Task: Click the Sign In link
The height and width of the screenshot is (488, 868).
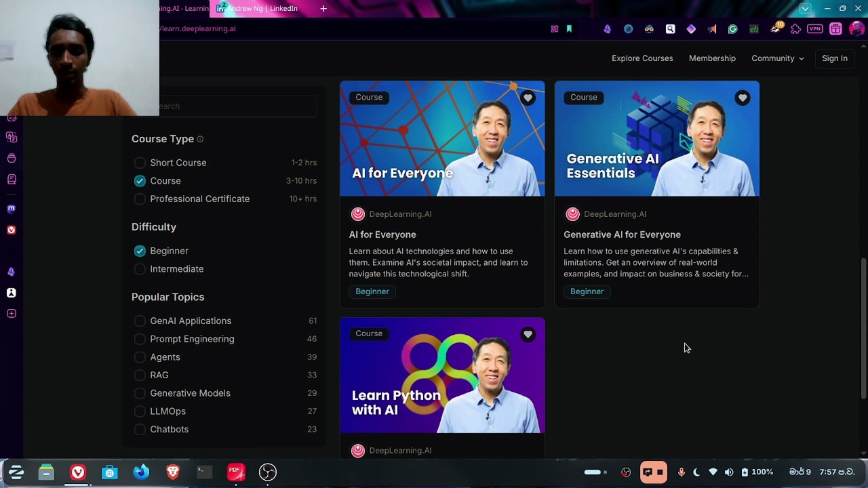Action: point(835,58)
